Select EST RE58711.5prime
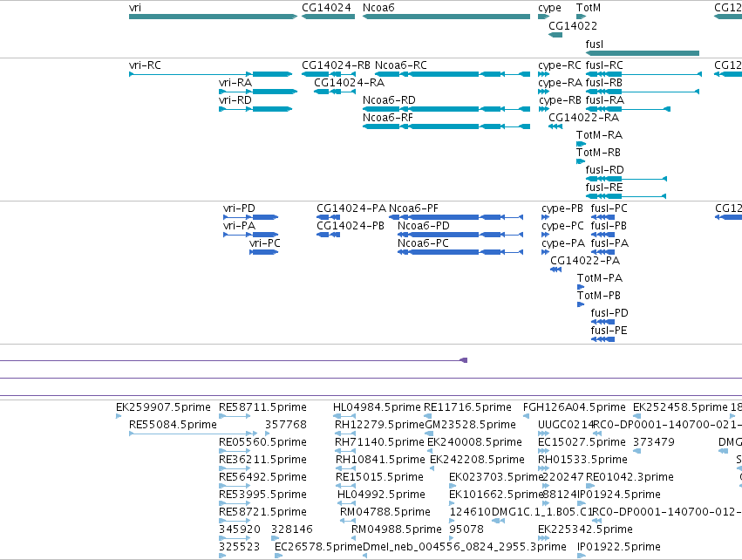This screenshot has width=742, height=560. (235, 416)
